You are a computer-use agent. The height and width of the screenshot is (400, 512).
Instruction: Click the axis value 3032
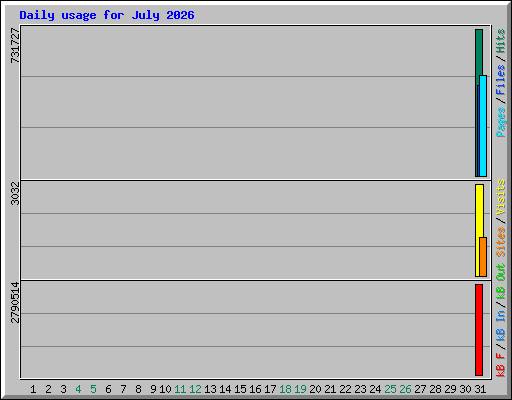(x=15, y=193)
